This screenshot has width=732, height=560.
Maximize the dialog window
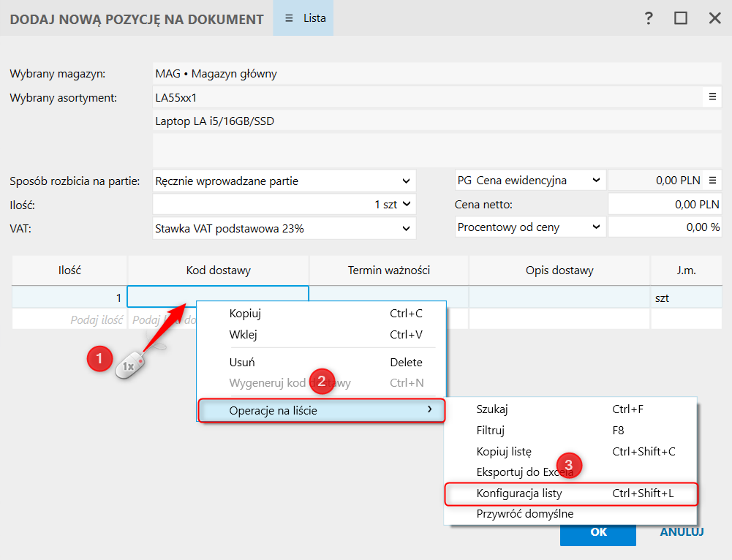(681, 19)
